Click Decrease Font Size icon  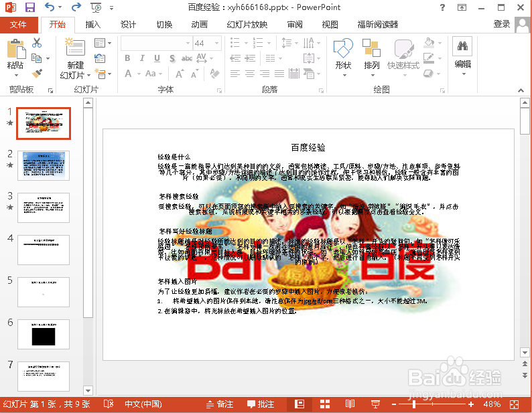pos(194,74)
